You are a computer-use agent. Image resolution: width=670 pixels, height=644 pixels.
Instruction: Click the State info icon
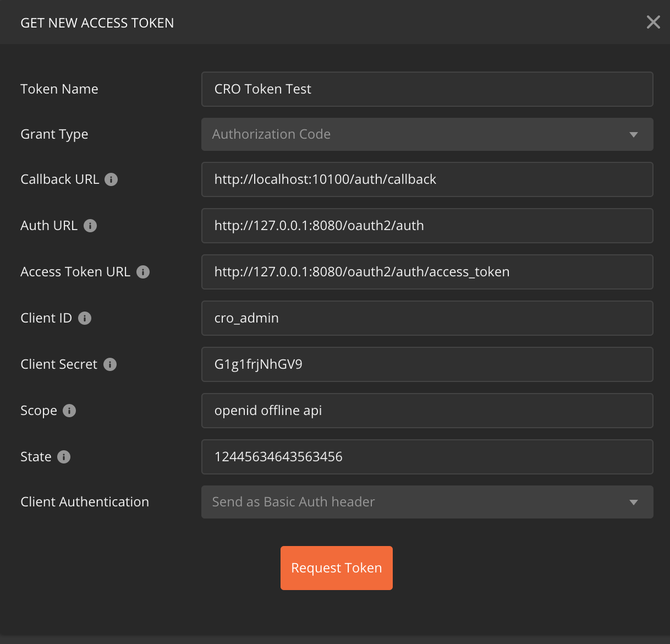tap(64, 457)
